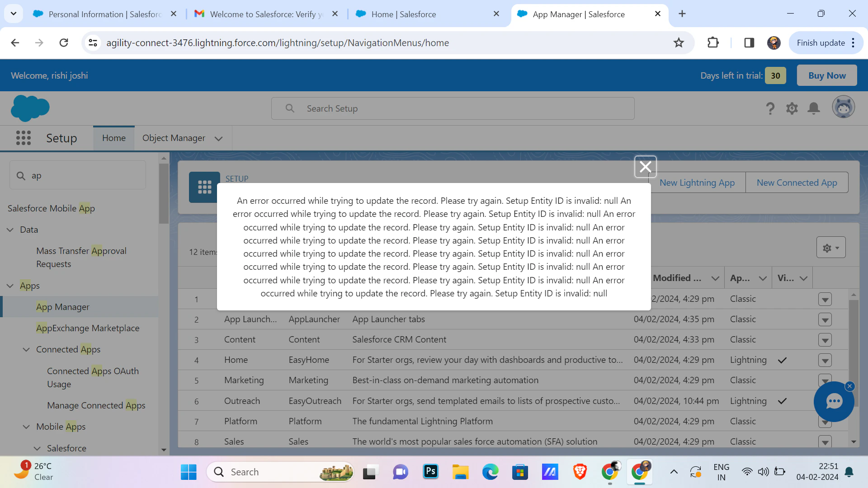868x488 pixels.
Task: Open Last Modified column sort menu
Action: [715, 278]
